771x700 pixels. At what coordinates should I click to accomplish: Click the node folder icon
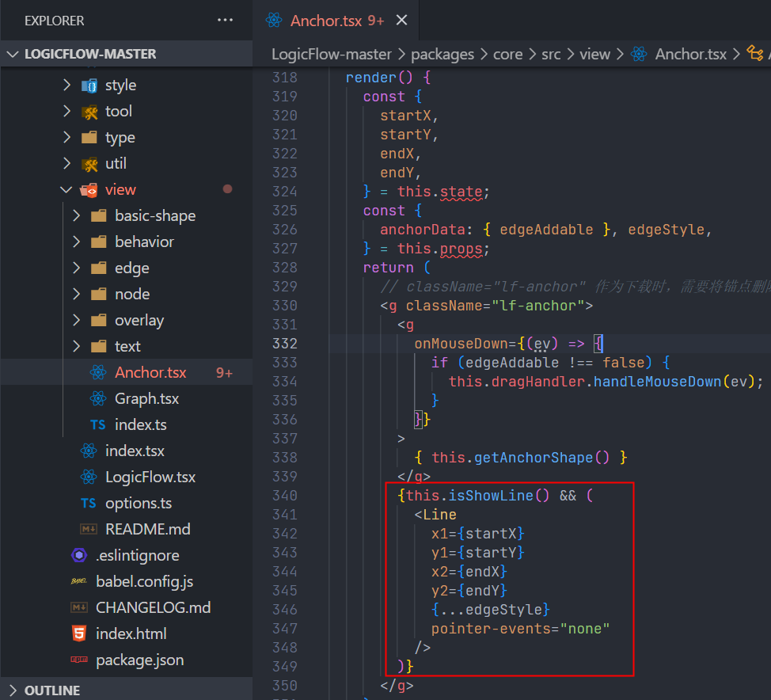[98, 294]
